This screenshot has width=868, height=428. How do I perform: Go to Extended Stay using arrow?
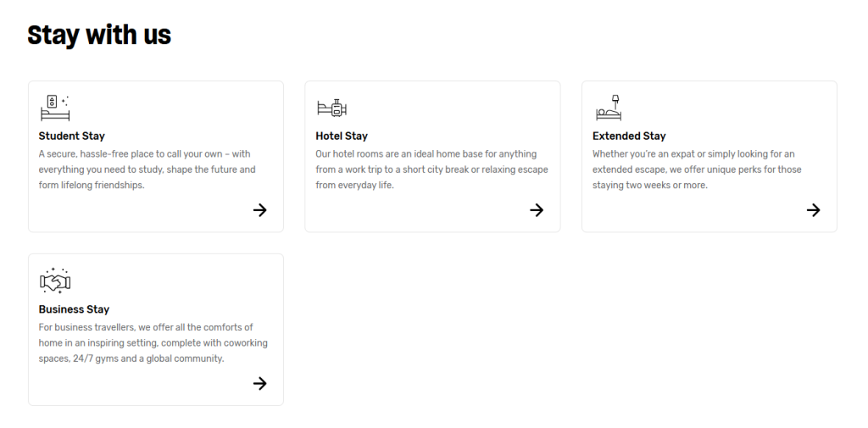814,210
